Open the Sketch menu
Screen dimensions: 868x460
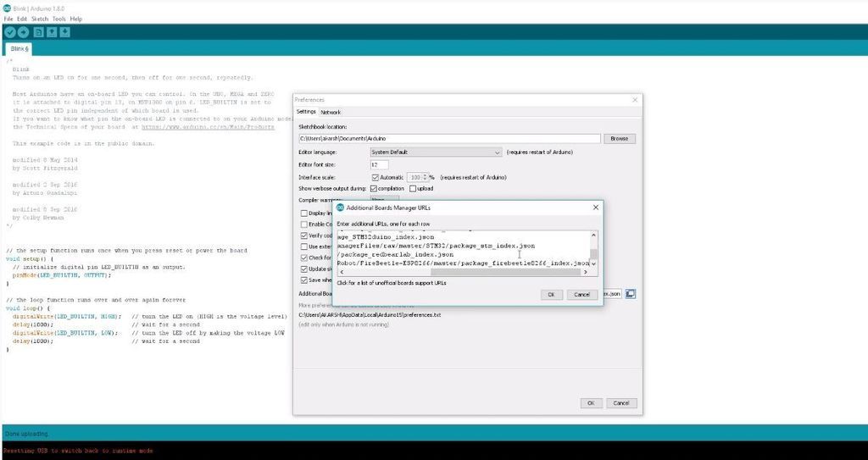point(40,19)
